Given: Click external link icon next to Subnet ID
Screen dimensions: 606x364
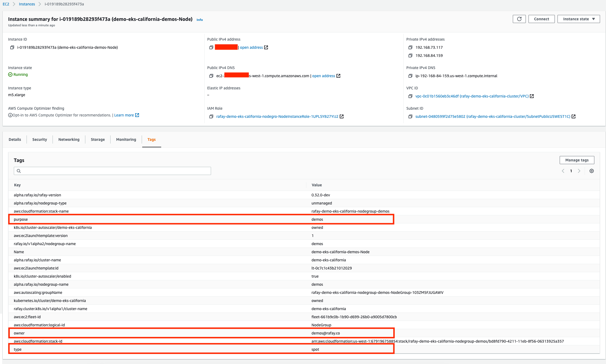Looking at the screenshot, I should tap(573, 116).
